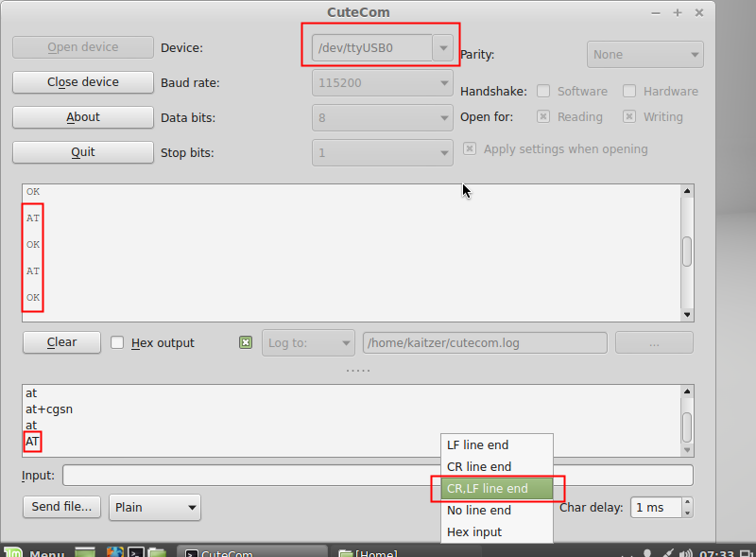Click the scroll-down arrow of output pane

pos(687,315)
